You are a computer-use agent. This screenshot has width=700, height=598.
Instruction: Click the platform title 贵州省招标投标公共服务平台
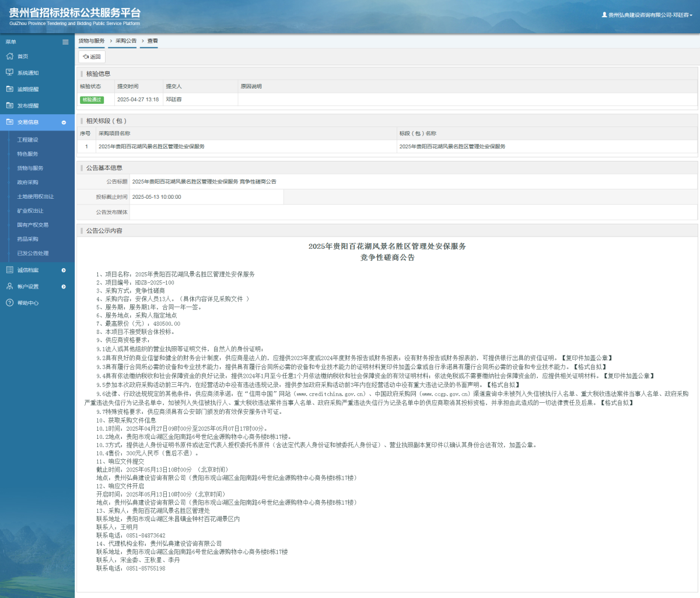tap(75, 13)
